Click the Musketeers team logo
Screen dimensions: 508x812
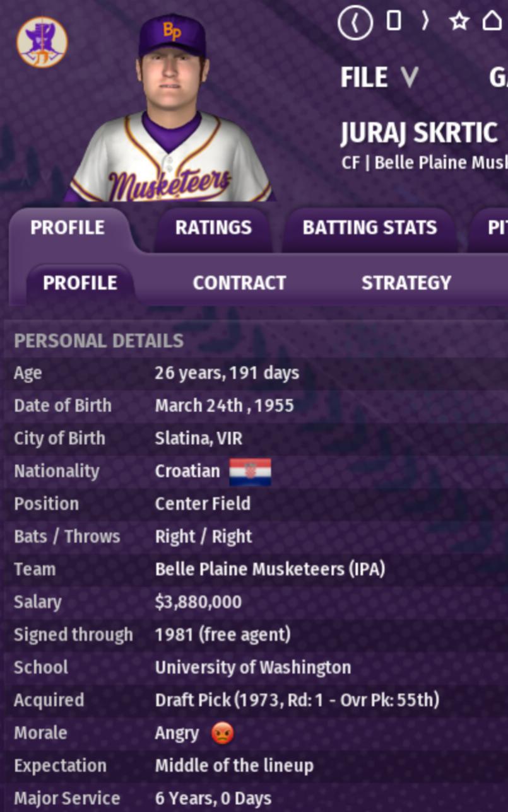[x=42, y=42]
